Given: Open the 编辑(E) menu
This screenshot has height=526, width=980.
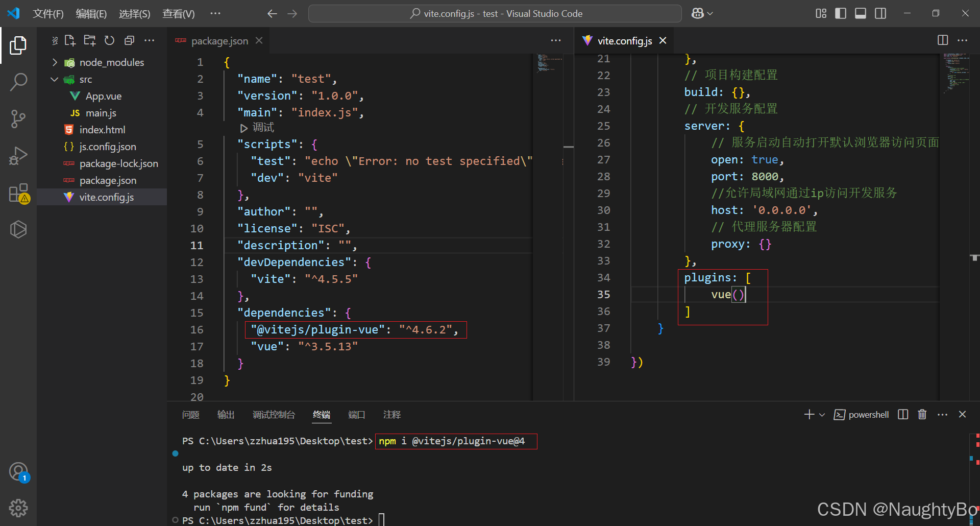Looking at the screenshot, I should pos(91,14).
